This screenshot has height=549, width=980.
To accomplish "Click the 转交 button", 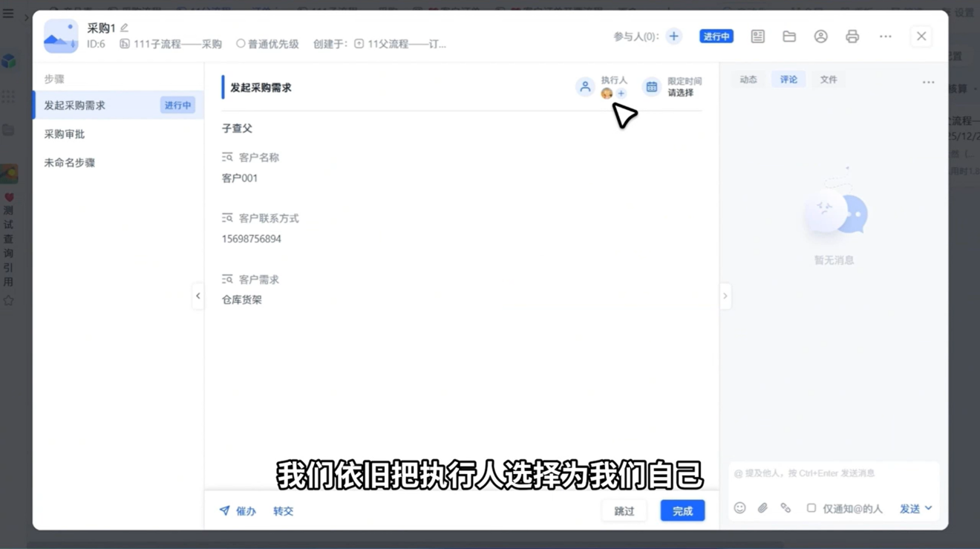I will click(x=283, y=511).
